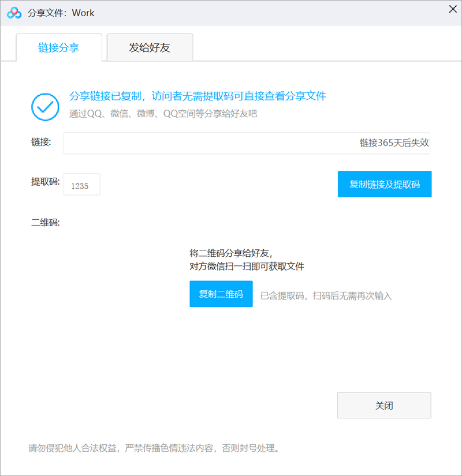Switch to the 发给好友 tab

pos(150,48)
